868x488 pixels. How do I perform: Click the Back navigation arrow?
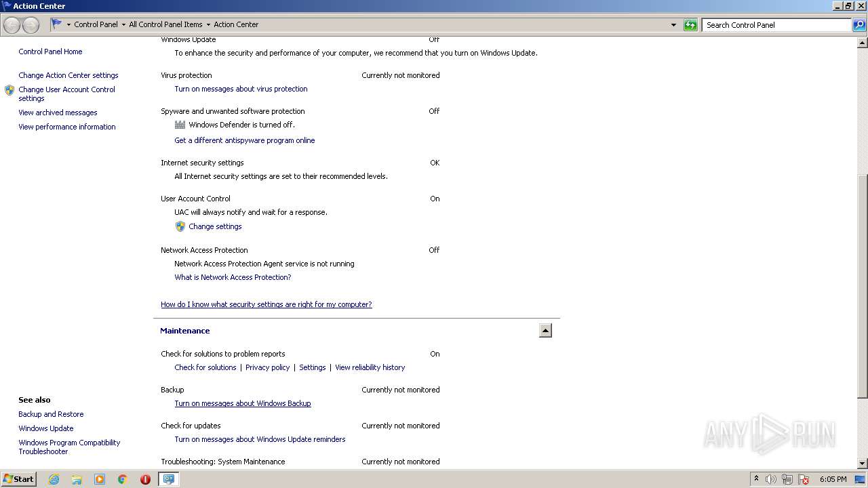tap(12, 25)
